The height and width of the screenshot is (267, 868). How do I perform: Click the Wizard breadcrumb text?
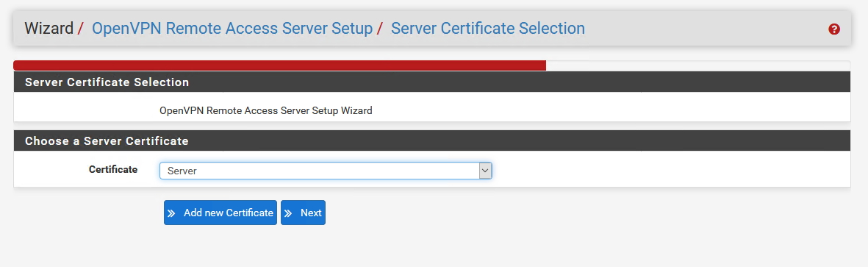point(49,28)
